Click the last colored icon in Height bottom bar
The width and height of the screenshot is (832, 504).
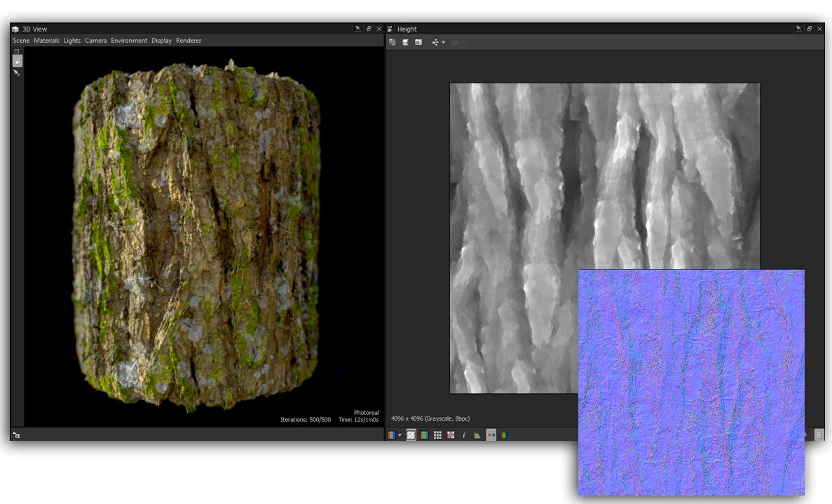coord(504,435)
